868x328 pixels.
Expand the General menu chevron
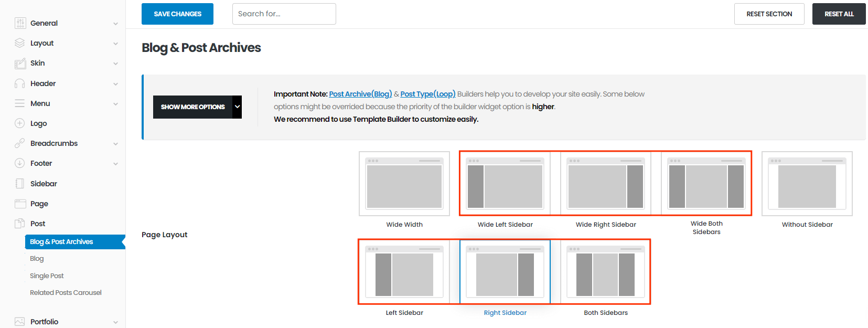tap(115, 24)
